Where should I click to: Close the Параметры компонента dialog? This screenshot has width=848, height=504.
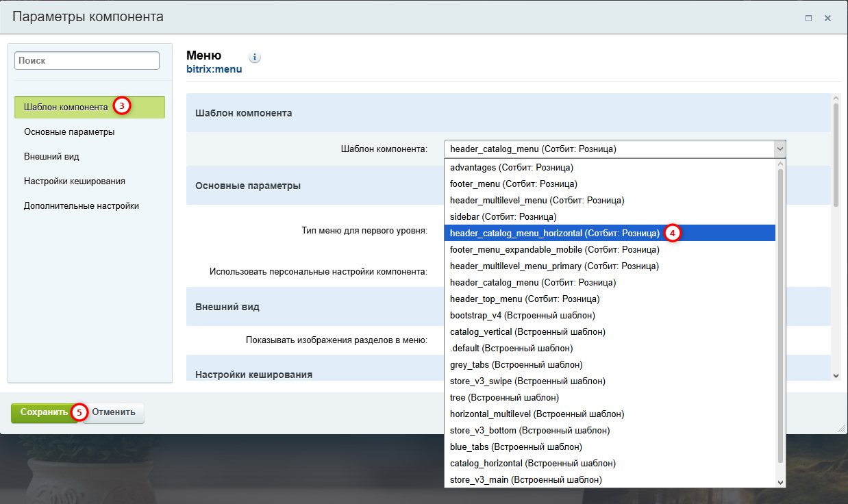(827, 18)
